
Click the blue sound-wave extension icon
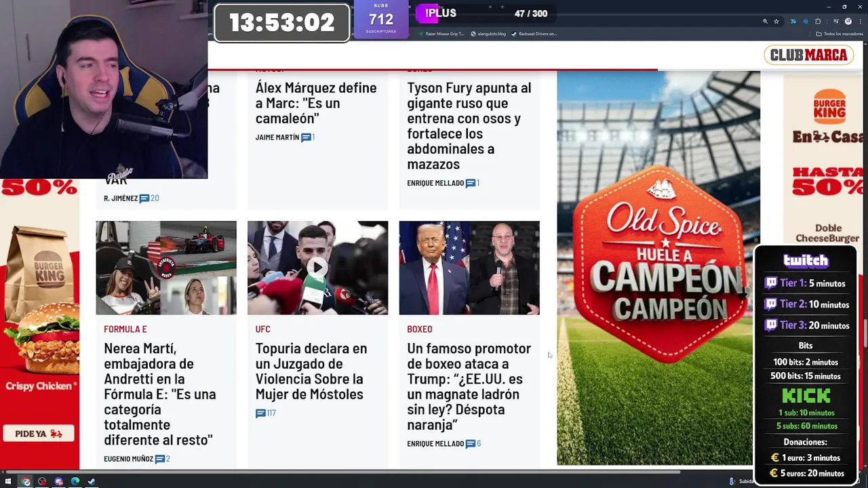[x=806, y=21]
